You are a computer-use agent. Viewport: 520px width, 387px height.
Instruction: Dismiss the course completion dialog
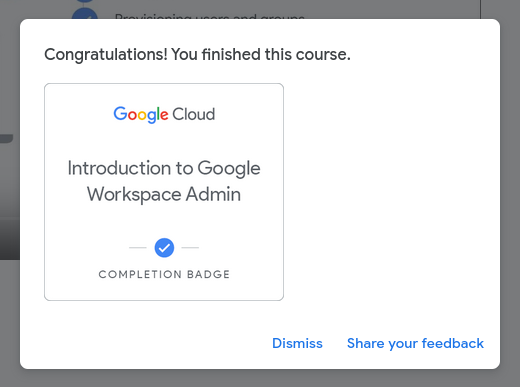pyautogui.click(x=297, y=343)
